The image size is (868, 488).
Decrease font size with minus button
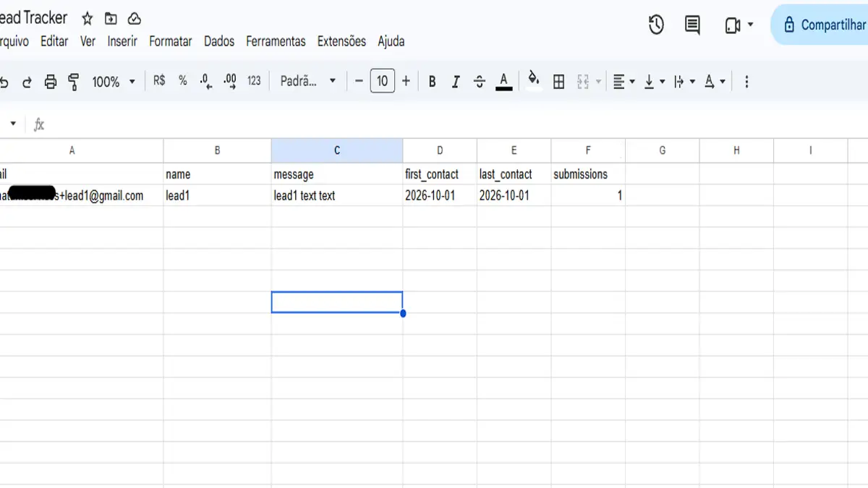359,81
